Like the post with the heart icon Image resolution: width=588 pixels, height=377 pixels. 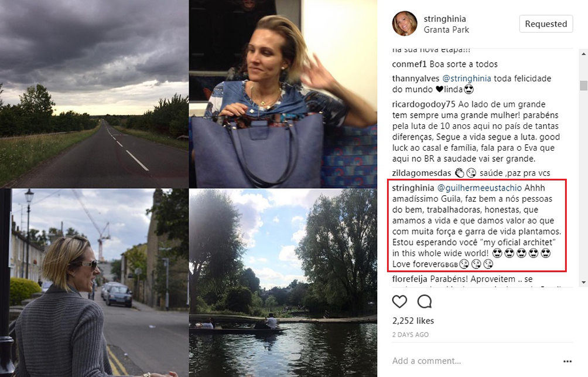click(399, 301)
